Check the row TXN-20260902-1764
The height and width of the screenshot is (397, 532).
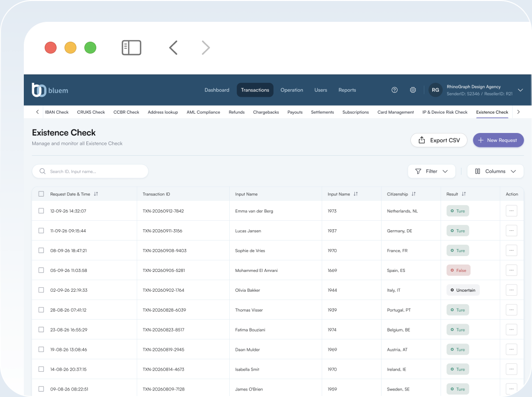(x=41, y=290)
